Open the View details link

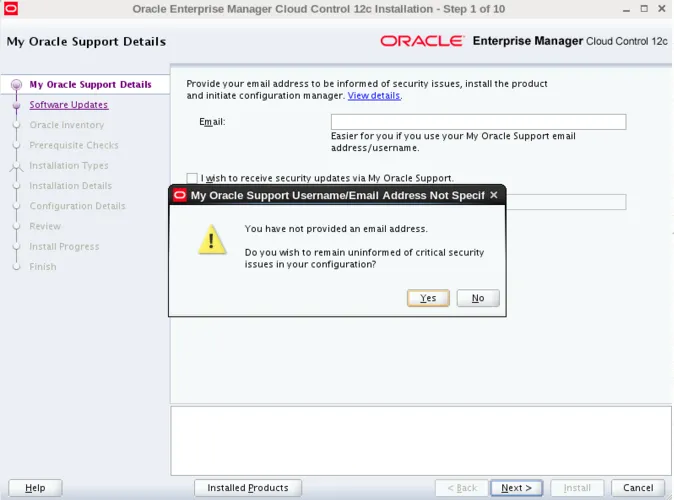point(374,95)
